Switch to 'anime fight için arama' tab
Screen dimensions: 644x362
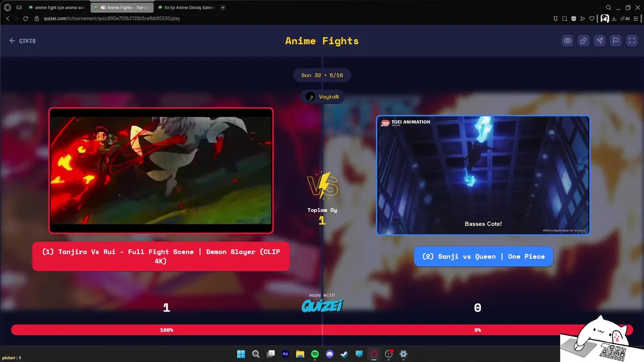coord(57,8)
